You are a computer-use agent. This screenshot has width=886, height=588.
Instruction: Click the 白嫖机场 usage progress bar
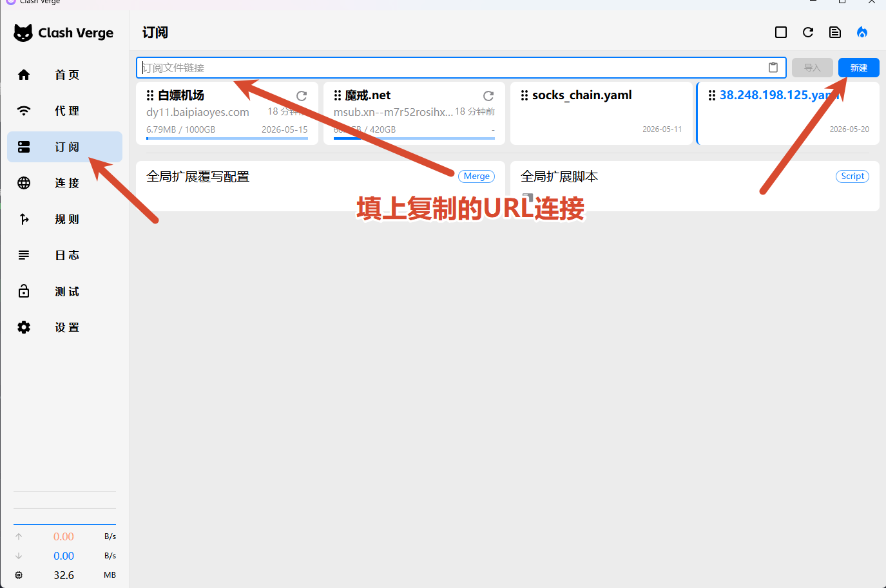coord(227,138)
